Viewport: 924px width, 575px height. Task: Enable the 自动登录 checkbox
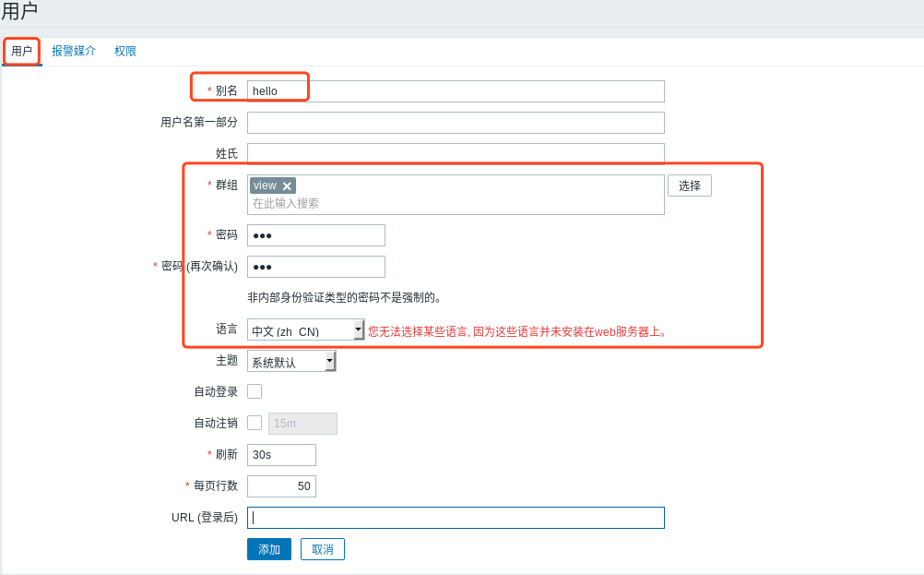coord(253,390)
